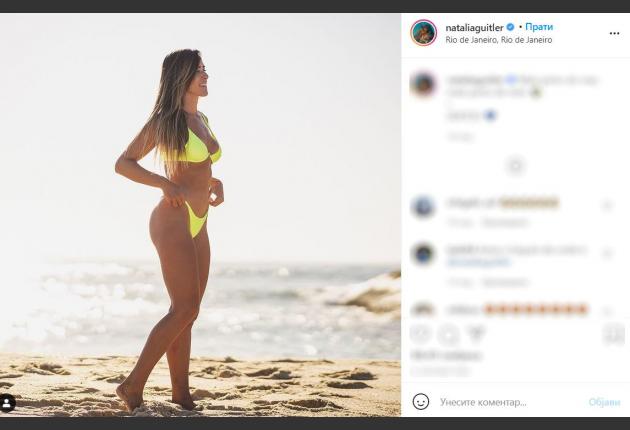Click the verified badge next to username
The image size is (630, 430).
[x=511, y=26]
